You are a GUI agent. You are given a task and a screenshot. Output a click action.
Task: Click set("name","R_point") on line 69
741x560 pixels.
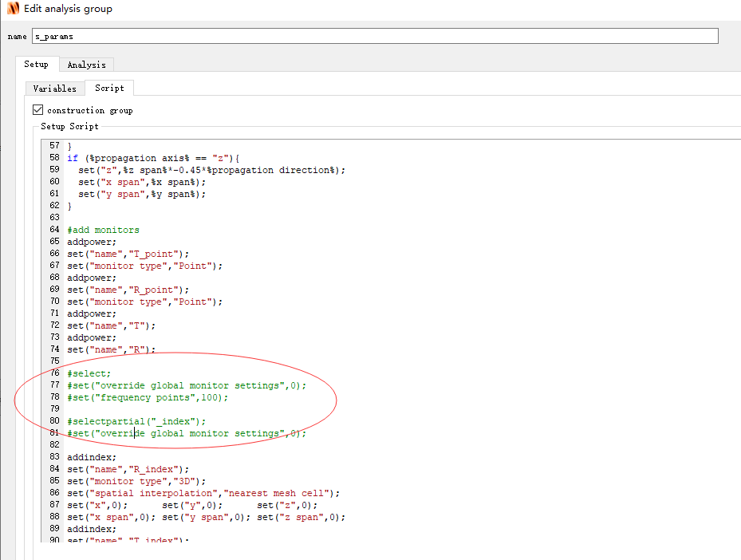point(128,290)
